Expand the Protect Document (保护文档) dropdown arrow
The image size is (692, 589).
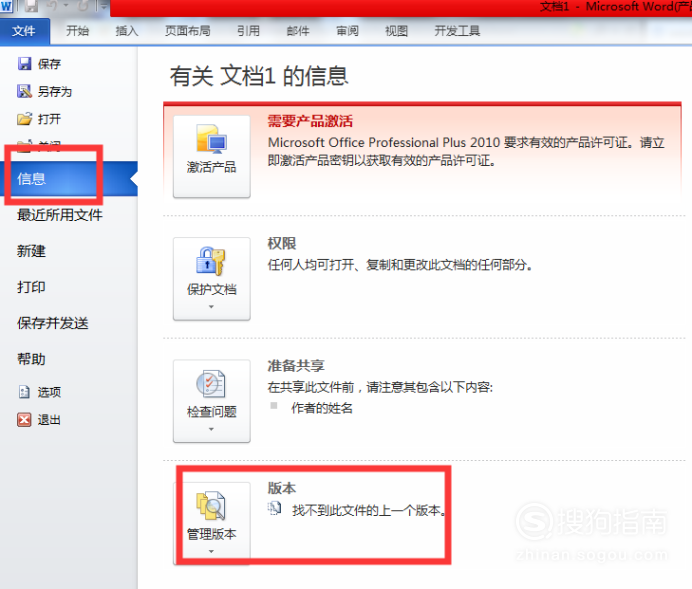(x=211, y=307)
